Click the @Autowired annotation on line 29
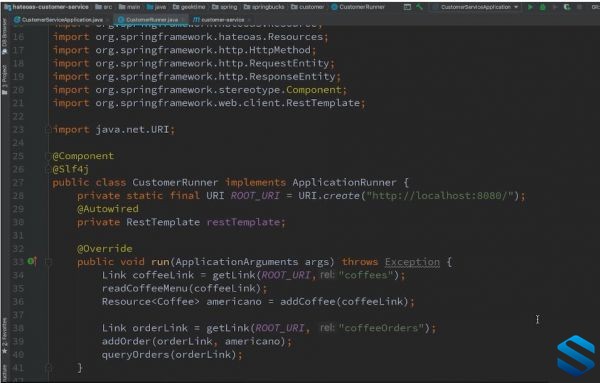Image resolution: width=600 pixels, height=383 pixels. 108,209
